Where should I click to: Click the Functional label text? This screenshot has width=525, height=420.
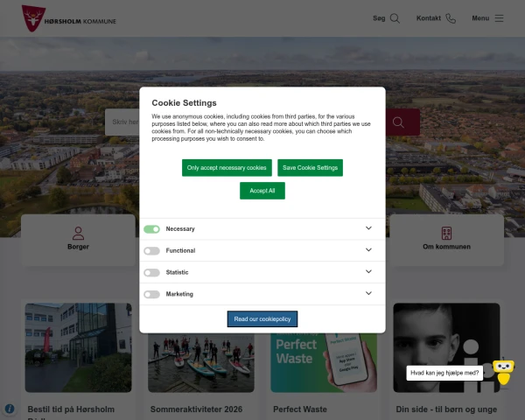(180, 251)
